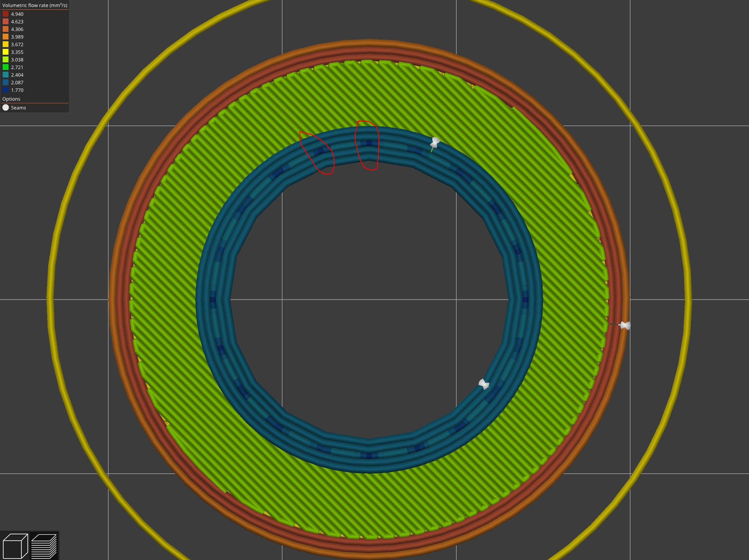The width and height of the screenshot is (749, 560).
Task: Click seam marker on inner blue perimeter bottom-right
Action: [484, 384]
